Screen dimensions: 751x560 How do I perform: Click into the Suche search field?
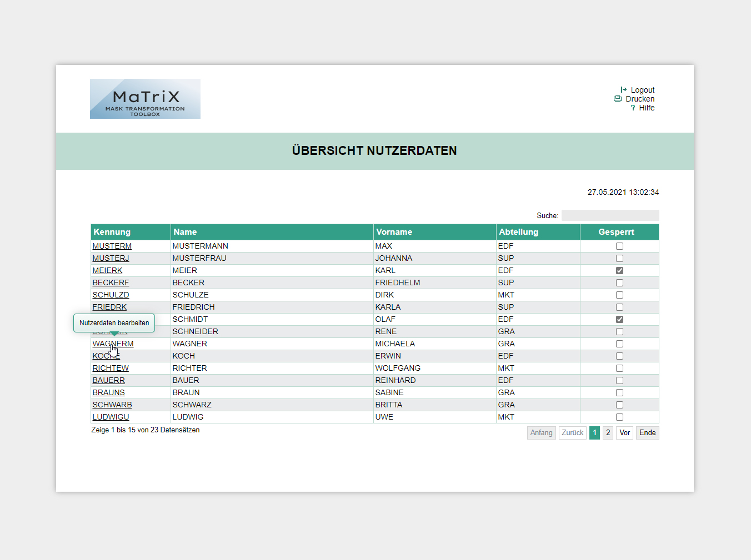pyautogui.click(x=610, y=215)
